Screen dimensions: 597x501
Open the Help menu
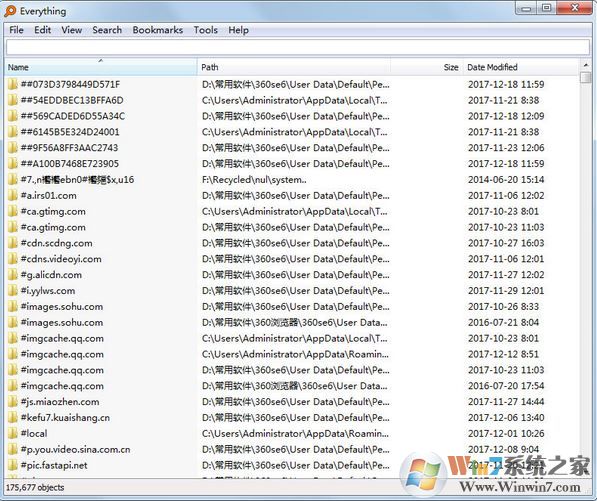[238, 30]
